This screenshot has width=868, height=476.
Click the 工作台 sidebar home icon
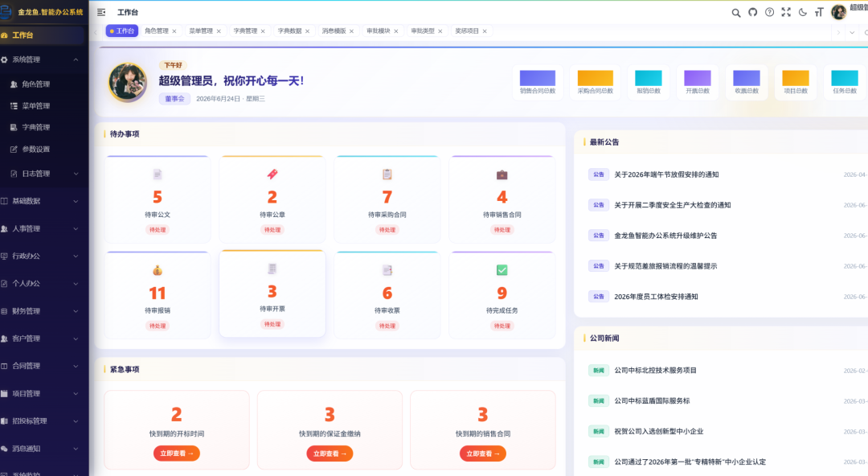point(5,35)
